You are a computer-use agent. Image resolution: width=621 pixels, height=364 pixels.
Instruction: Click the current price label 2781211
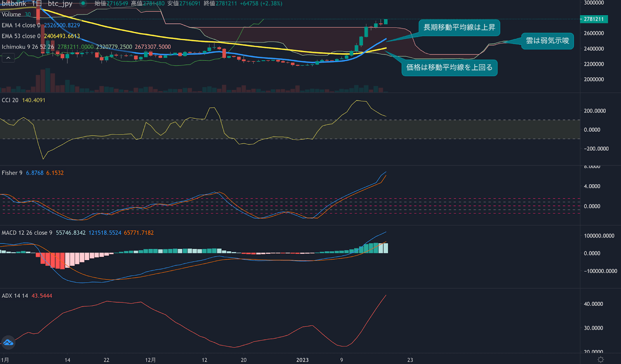click(x=594, y=19)
